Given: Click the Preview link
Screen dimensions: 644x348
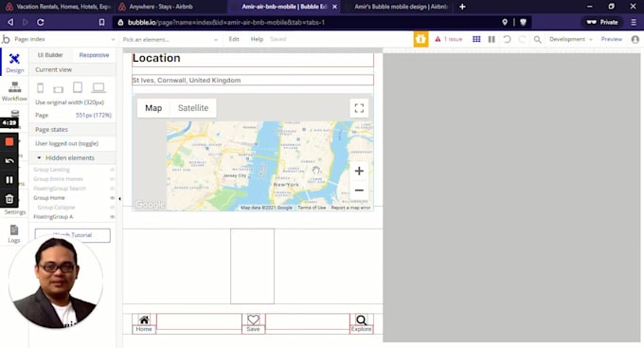Looking at the screenshot, I should click(612, 39).
